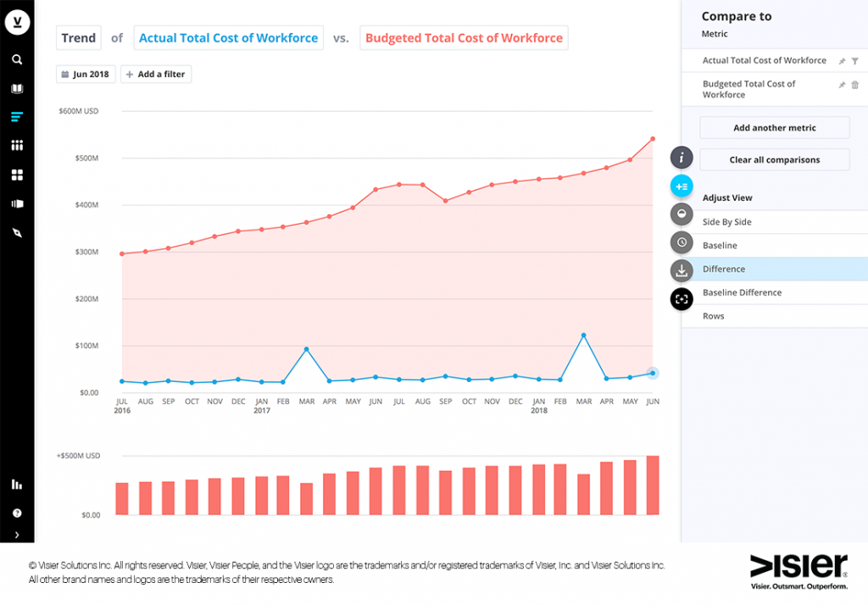Open the Jun 2018 date selector

86,74
